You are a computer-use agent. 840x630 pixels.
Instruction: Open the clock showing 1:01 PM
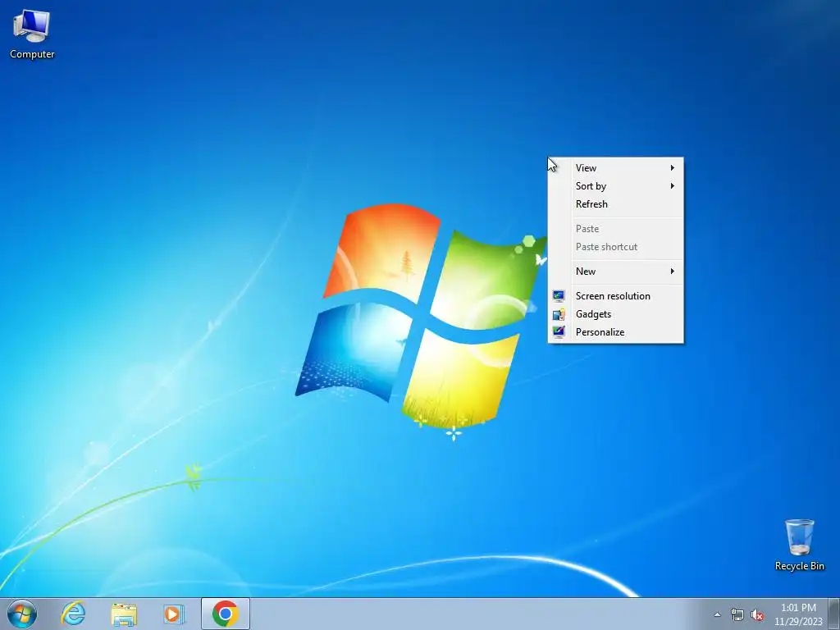pos(798,614)
